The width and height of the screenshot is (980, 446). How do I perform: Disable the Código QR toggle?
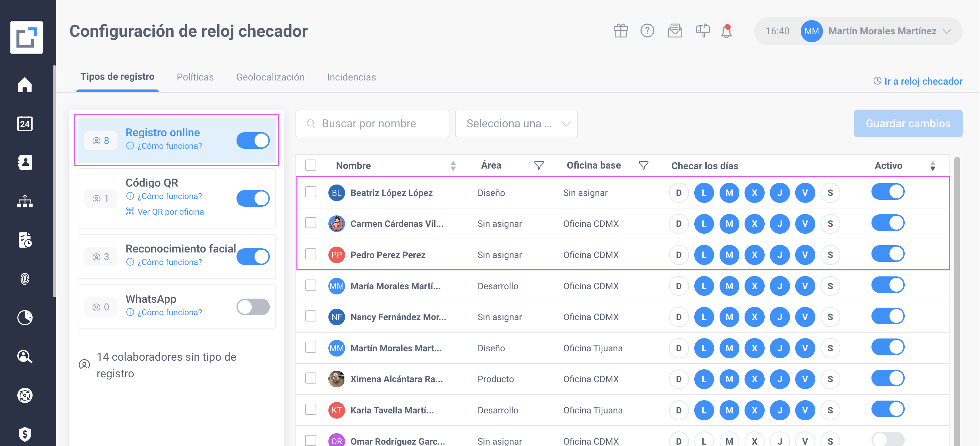[253, 198]
